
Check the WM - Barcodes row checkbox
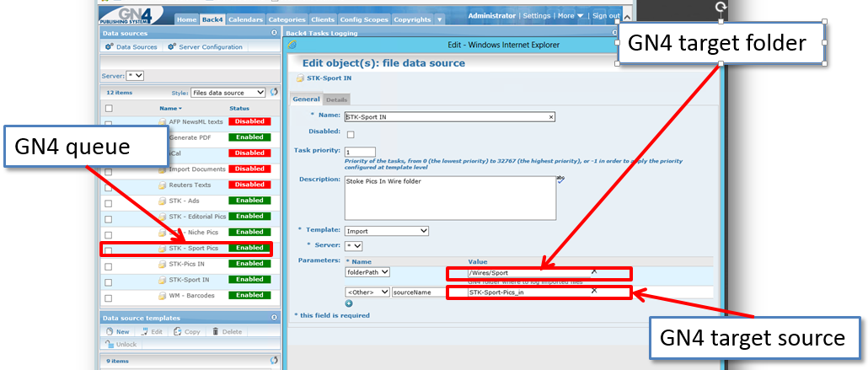pyautogui.click(x=108, y=295)
